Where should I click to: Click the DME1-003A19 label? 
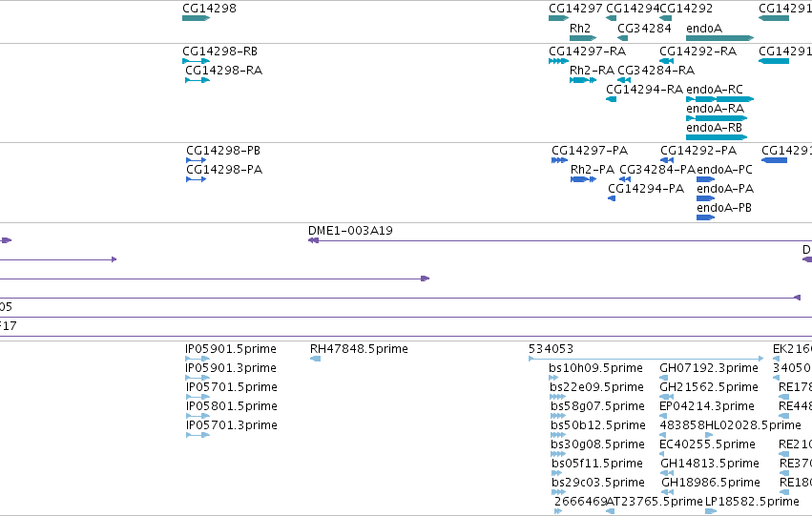[350, 230]
